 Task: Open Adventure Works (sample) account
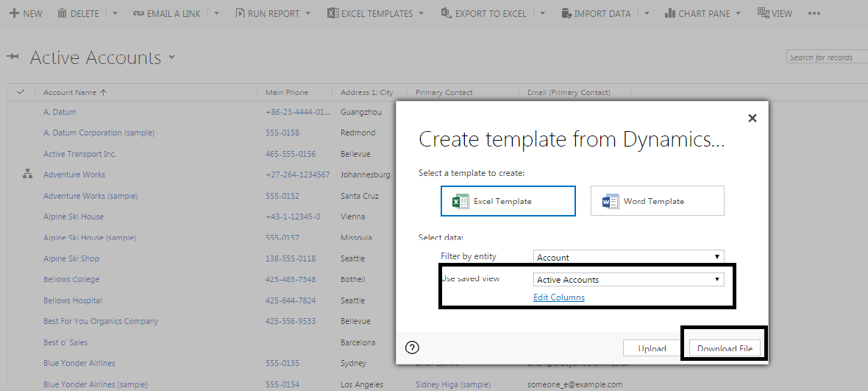tap(90, 196)
